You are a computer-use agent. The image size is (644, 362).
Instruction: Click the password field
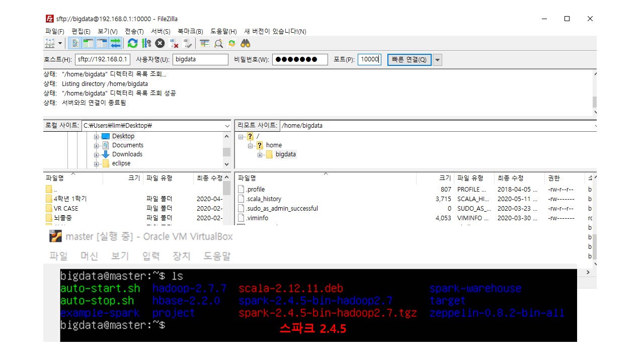pyautogui.click(x=300, y=59)
